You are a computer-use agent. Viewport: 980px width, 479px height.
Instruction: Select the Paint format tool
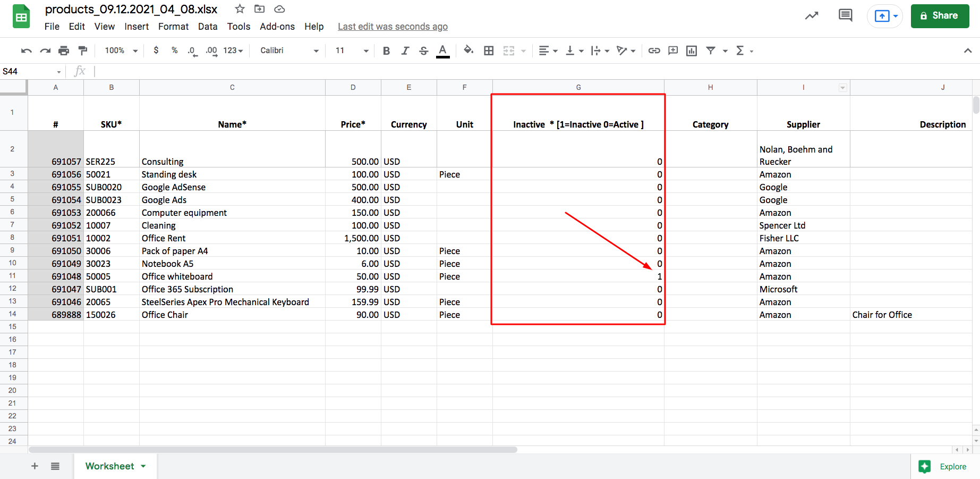pyautogui.click(x=82, y=51)
